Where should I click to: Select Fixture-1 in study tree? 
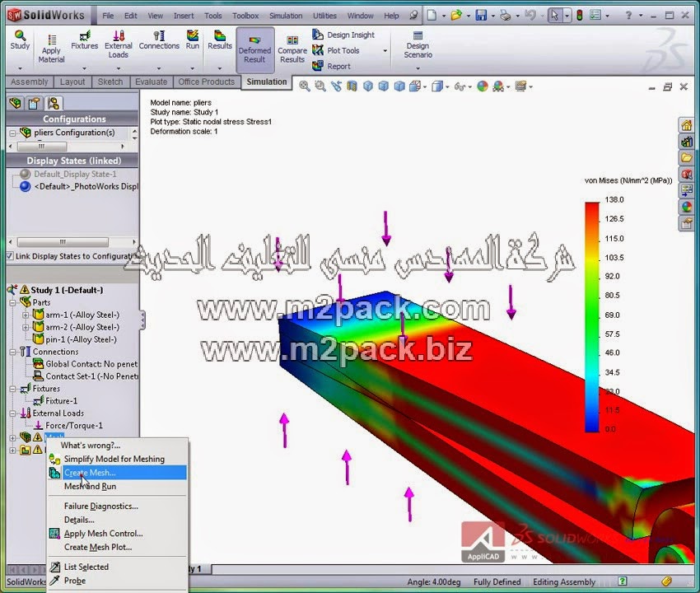point(61,401)
